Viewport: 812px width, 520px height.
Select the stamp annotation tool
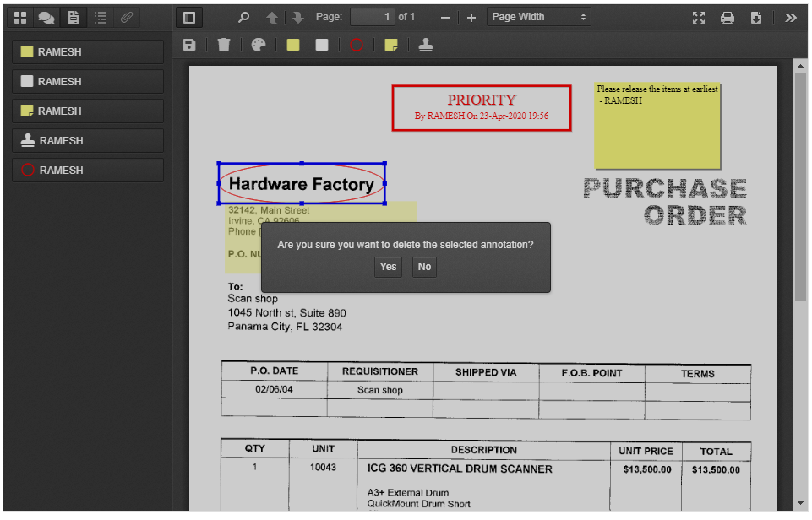coord(426,45)
